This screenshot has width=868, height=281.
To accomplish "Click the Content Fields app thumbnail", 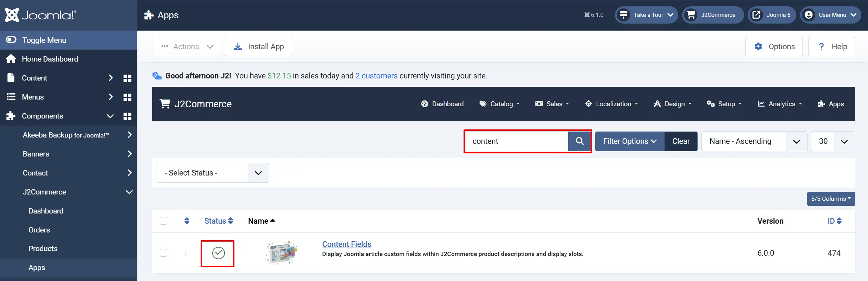I will (281, 253).
